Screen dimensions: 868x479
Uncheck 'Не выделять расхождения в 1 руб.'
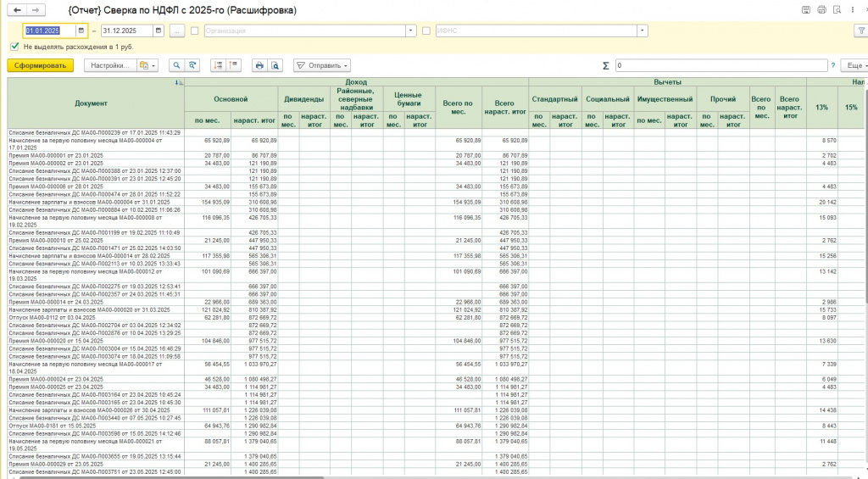tap(15, 46)
